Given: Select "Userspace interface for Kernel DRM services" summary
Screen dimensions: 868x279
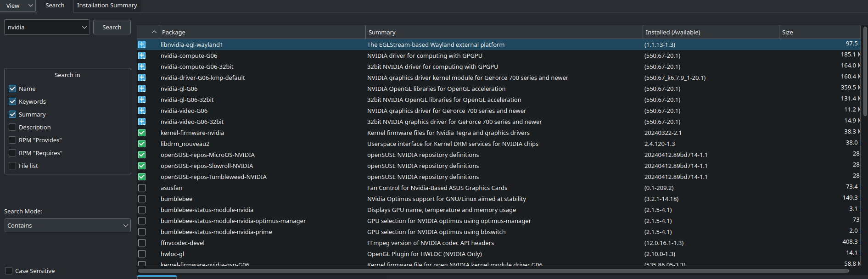Looking at the screenshot, I should click(453, 144).
